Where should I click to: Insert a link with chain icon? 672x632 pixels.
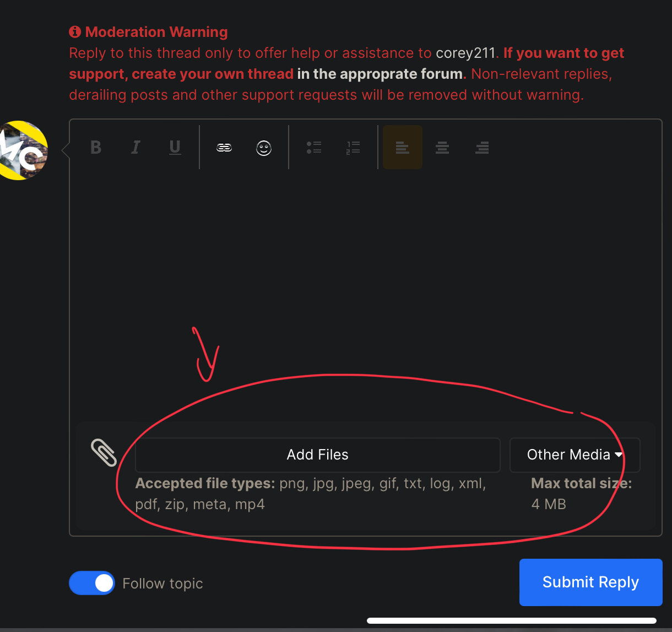[x=224, y=147]
